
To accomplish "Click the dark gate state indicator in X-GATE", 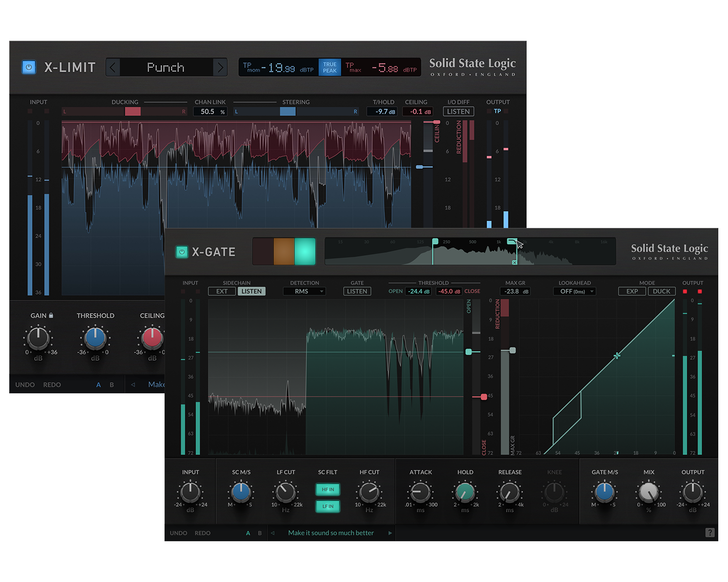I will [x=263, y=251].
